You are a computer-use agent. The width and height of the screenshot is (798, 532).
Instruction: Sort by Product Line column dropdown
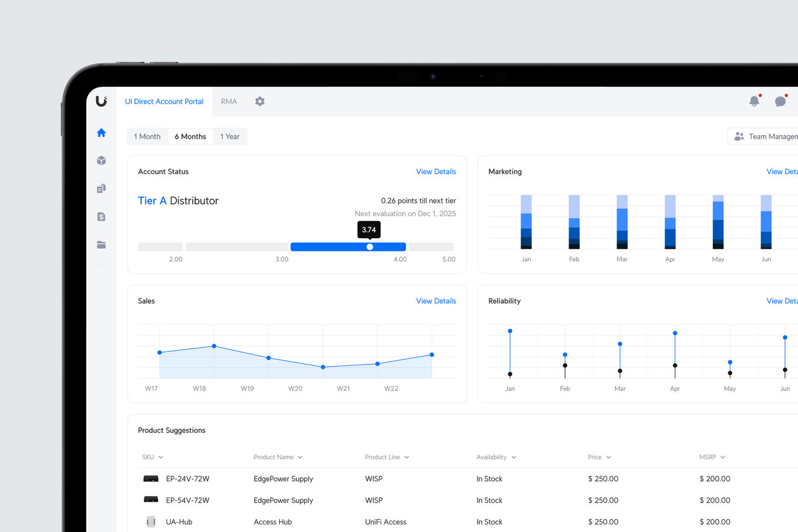click(387, 457)
